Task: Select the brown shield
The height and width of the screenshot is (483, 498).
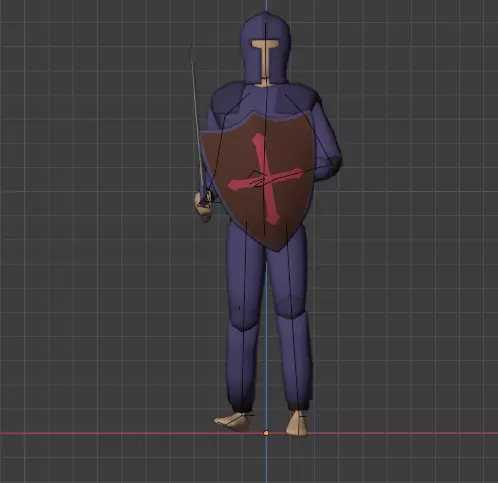Action: [x=257, y=182]
